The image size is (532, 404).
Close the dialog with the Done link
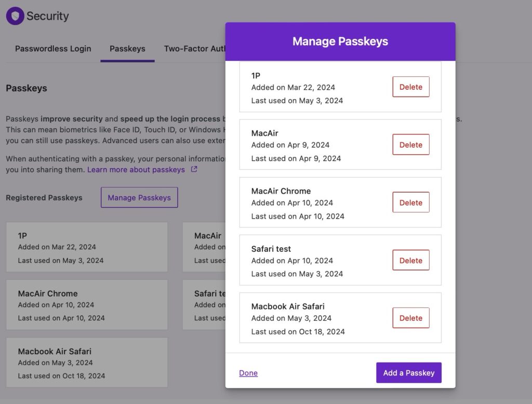248,373
